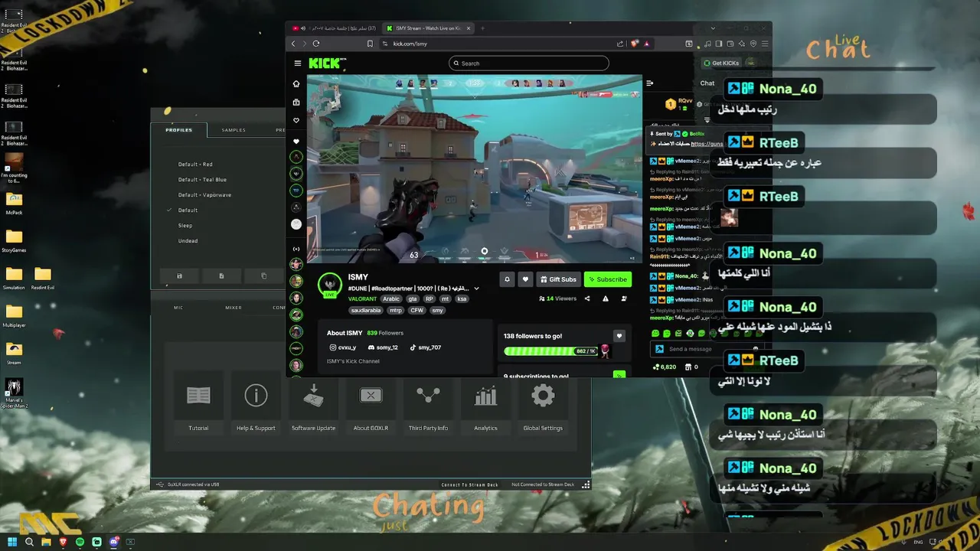Bookmark the kick.com/ismy page
Screen dimensions: 980x551
point(371,44)
